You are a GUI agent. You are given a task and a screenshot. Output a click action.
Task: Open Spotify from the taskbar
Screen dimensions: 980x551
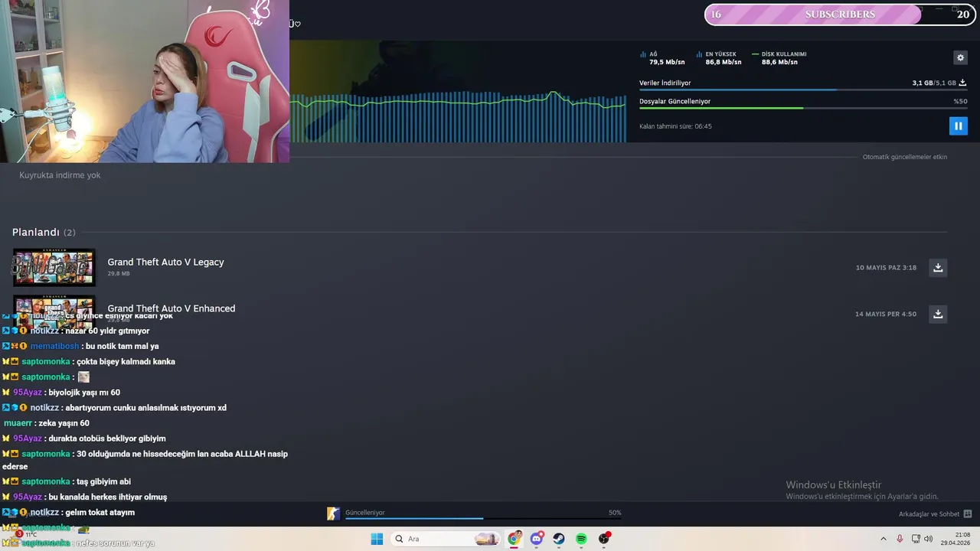(x=581, y=539)
